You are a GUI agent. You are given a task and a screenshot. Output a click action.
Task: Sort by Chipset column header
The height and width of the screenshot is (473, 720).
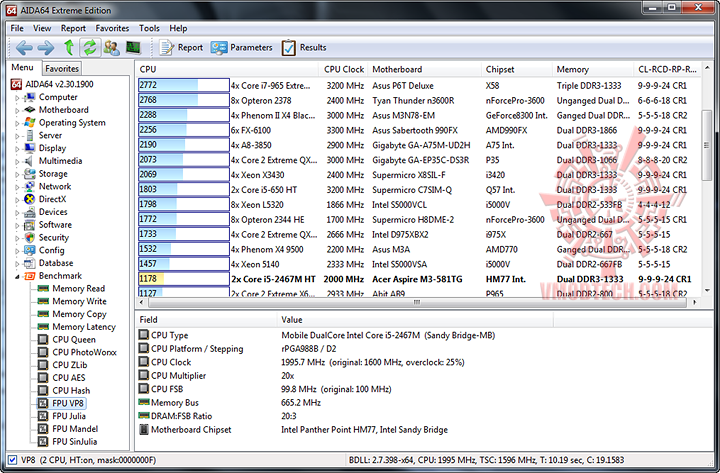[517, 69]
